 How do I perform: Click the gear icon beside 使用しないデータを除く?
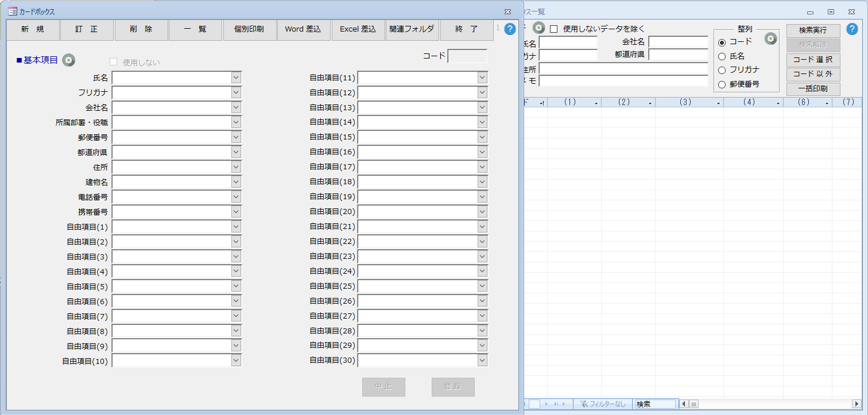point(538,28)
